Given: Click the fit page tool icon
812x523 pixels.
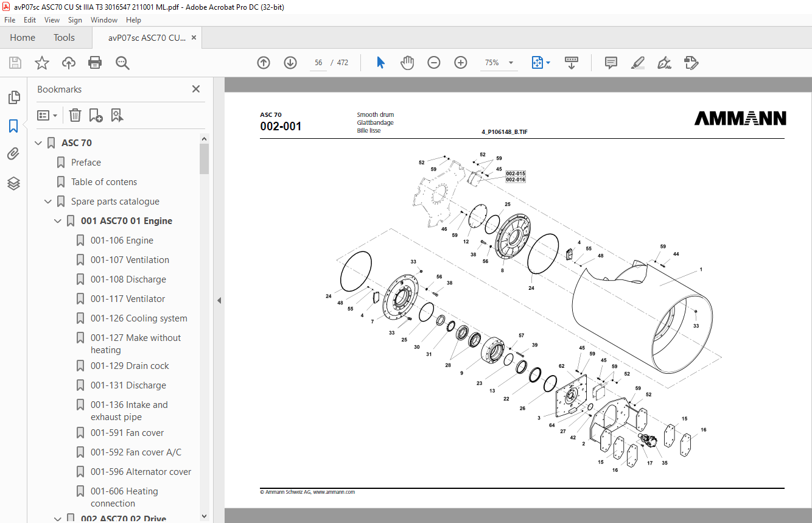Looking at the screenshot, I should click(x=537, y=63).
